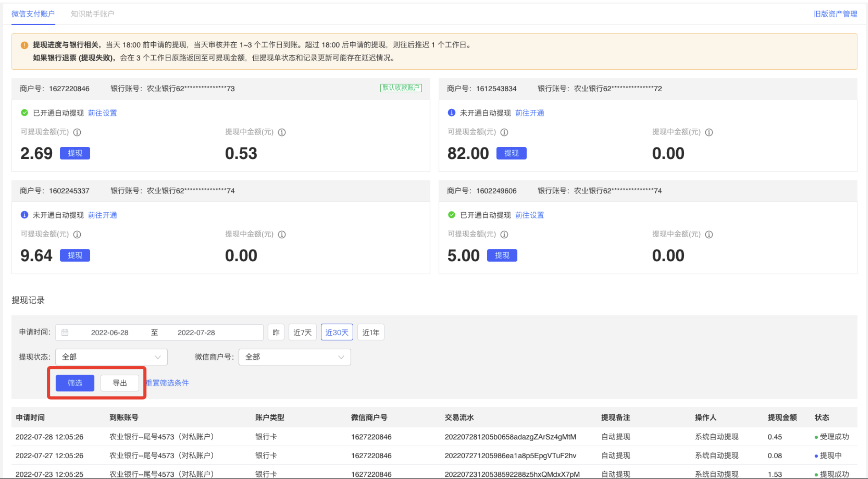Click blue info icon beside 未开通自动提现 for 1602245337
This screenshot has width=868, height=479.
[x=24, y=215]
